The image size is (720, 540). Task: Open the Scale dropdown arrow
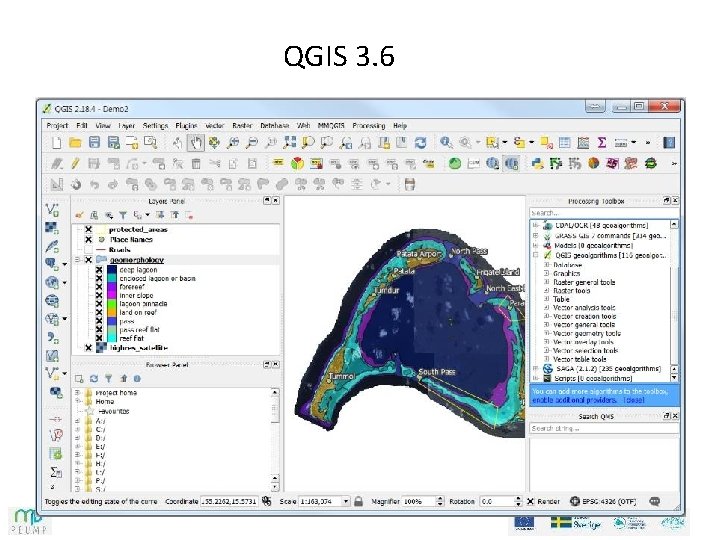coord(346,501)
